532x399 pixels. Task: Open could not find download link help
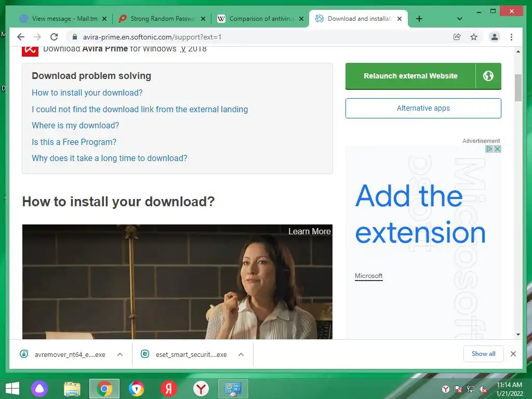(140, 109)
